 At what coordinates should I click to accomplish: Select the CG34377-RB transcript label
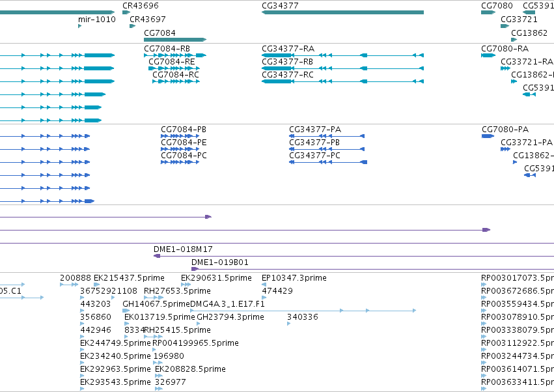click(x=287, y=62)
